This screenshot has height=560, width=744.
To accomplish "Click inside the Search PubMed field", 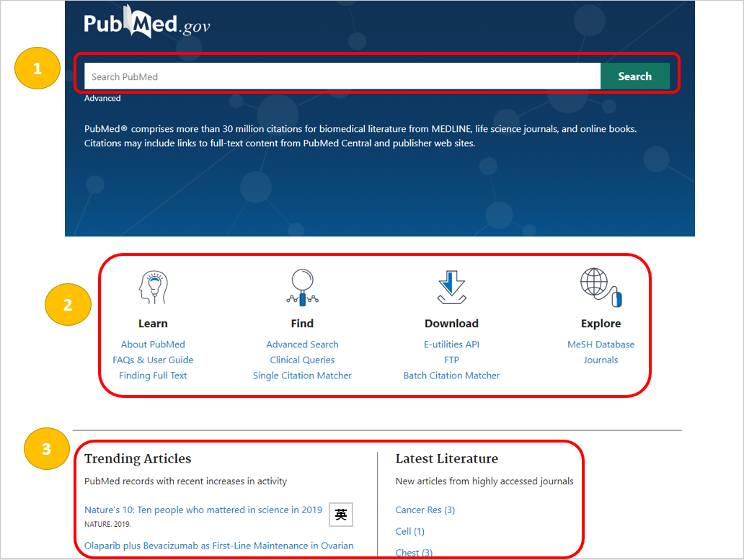I will point(342,76).
